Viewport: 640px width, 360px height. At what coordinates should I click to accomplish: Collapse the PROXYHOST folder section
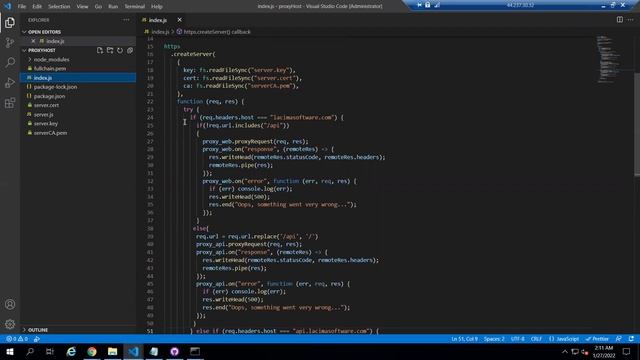point(42,50)
